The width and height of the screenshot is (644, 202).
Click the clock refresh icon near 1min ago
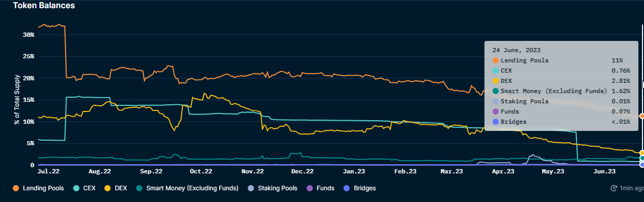click(x=614, y=188)
